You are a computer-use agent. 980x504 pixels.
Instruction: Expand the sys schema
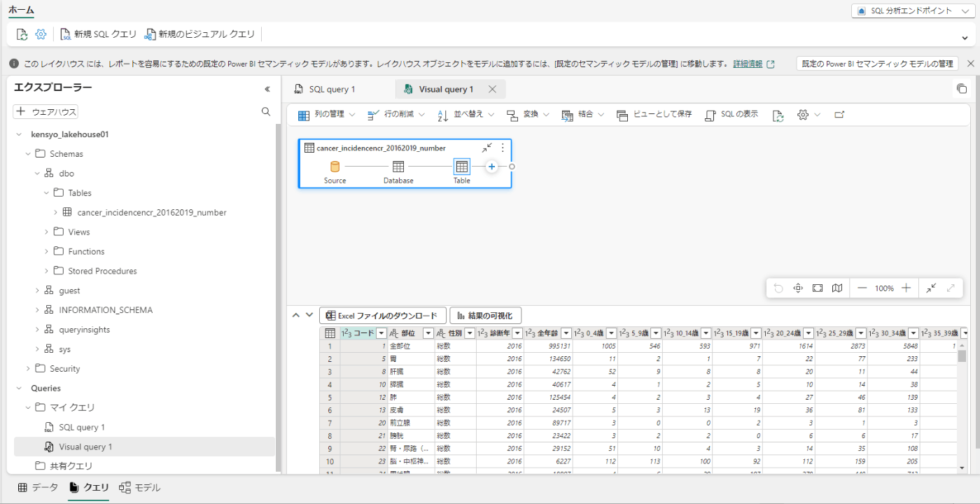(37, 349)
